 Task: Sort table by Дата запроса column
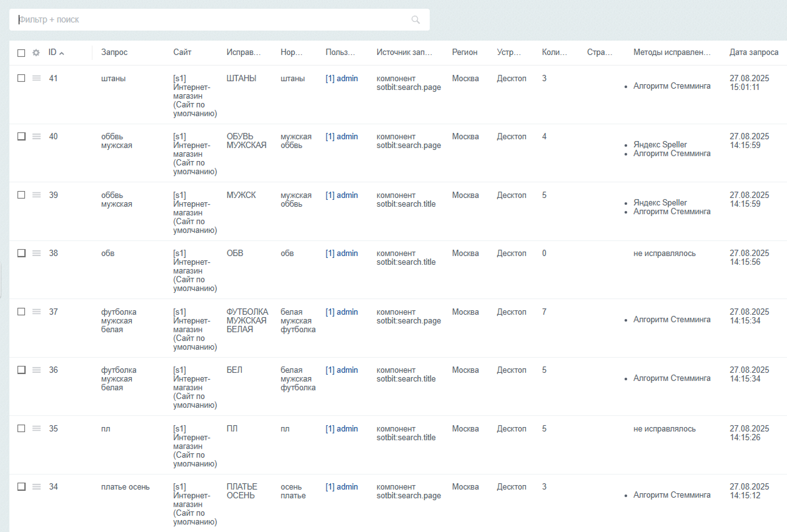(753, 52)
